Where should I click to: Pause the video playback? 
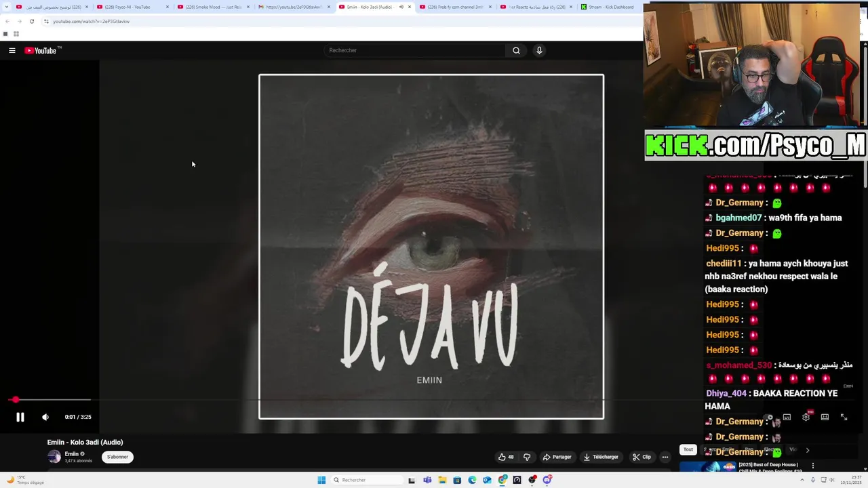click(x=20, y=418)
